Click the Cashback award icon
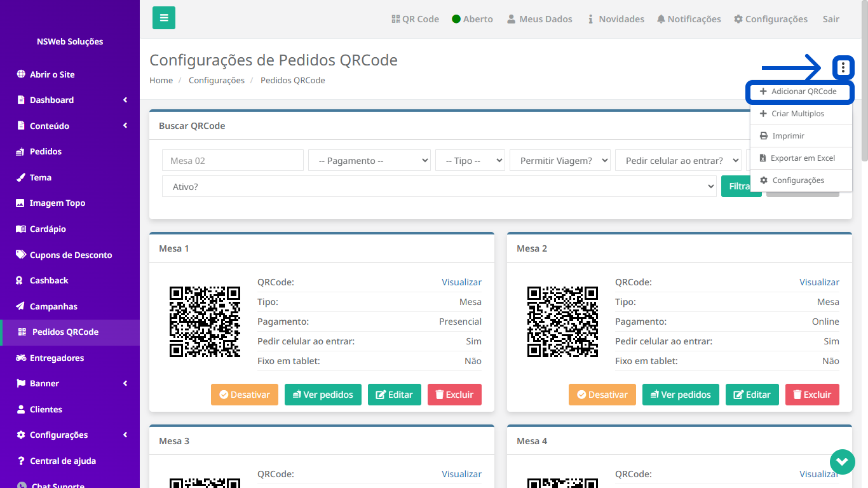This screenshot has width=868, height=488. [x=19, y=280]
